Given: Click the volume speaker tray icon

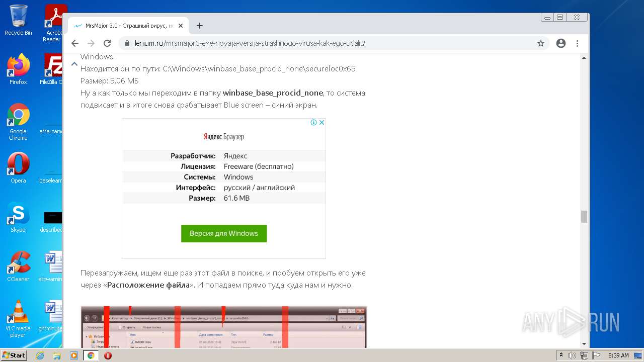Looking at the screenshot, I should coord(572,355).
